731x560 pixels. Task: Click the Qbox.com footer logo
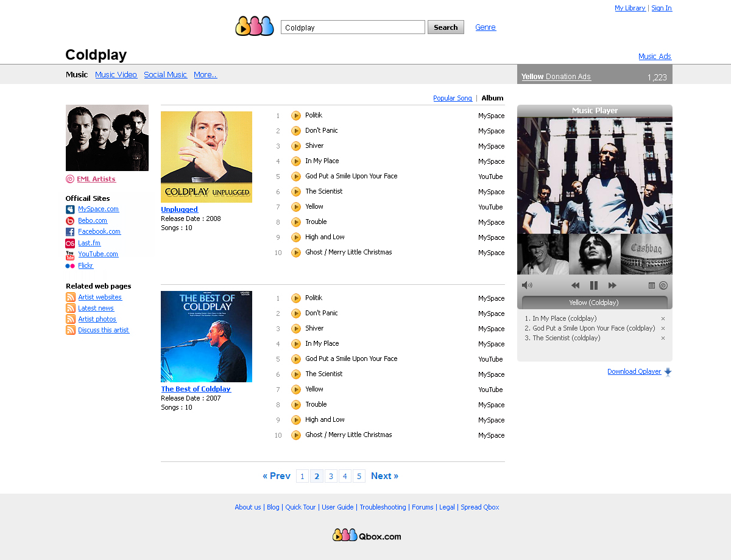click(x=367, y=536)
